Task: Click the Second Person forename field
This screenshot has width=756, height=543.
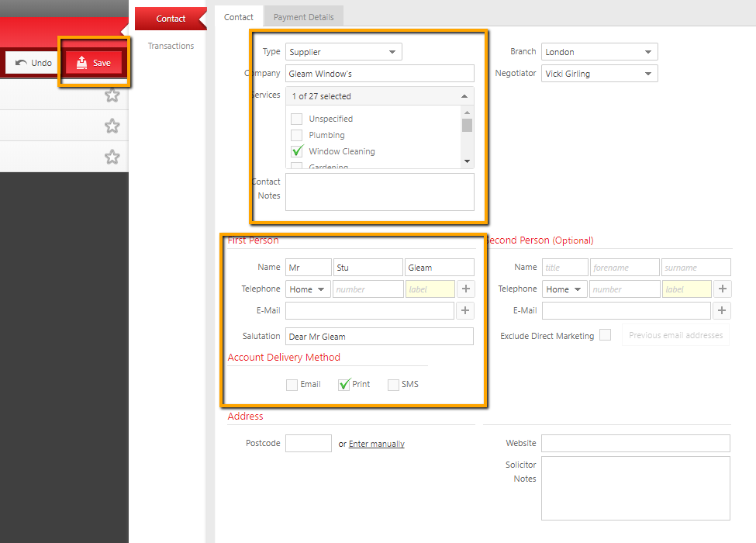Action: 625,267
